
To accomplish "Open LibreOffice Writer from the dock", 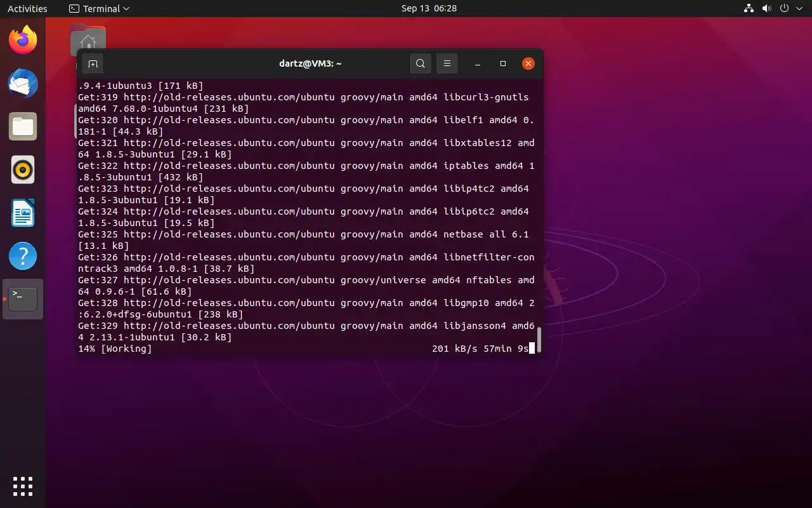I will coord(23,213).
